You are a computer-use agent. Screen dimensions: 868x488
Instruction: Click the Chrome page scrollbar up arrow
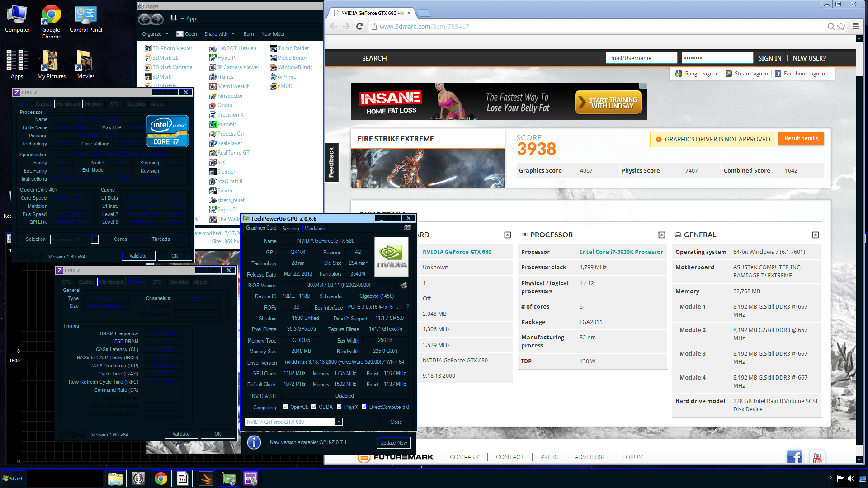click(859, 39)
